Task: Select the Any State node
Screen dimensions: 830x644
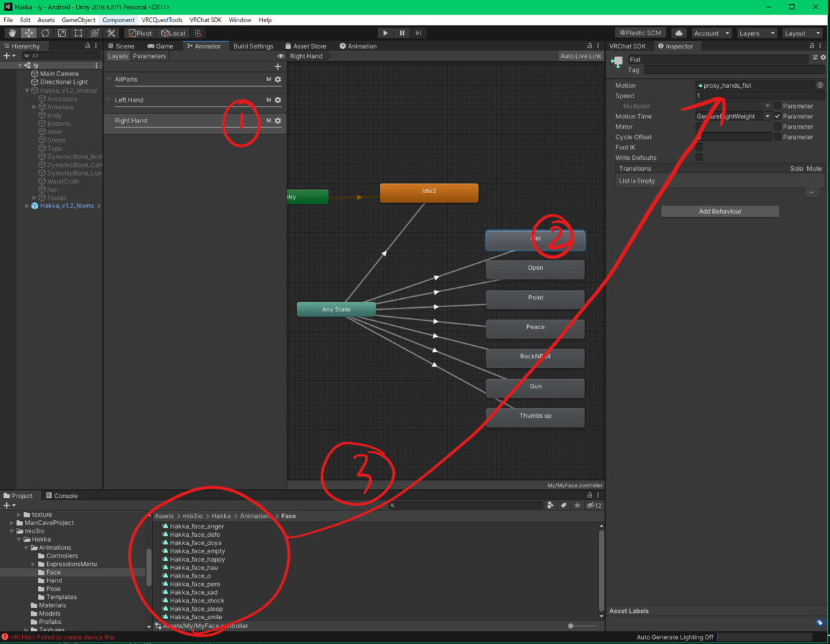Action: (336, 309)
